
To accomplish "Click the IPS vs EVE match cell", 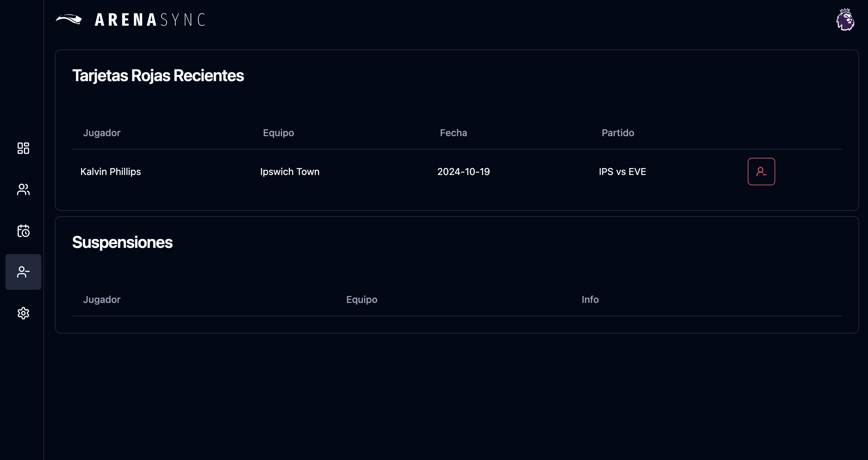I will coord(622,172).
